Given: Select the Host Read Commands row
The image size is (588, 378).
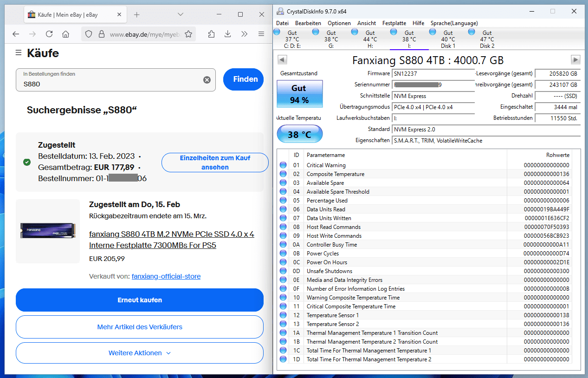Looking at the screenshot, I should (x=424, y=227).
